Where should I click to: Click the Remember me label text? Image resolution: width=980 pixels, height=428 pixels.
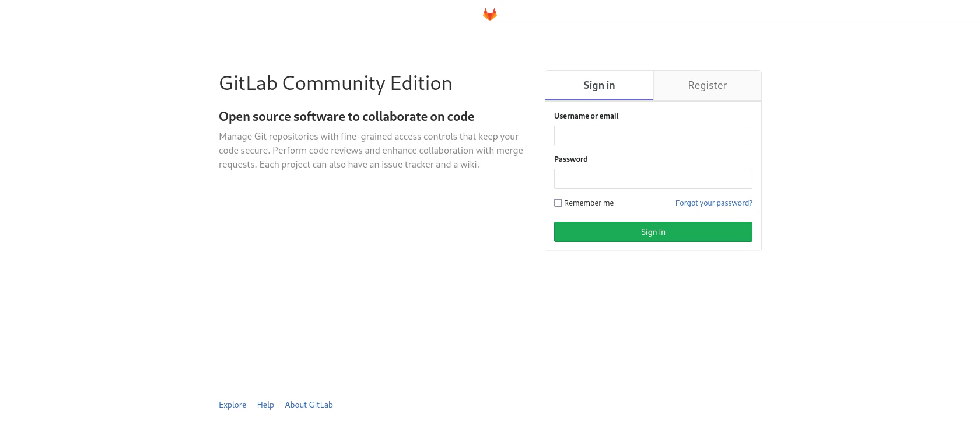tap(589, 203)
